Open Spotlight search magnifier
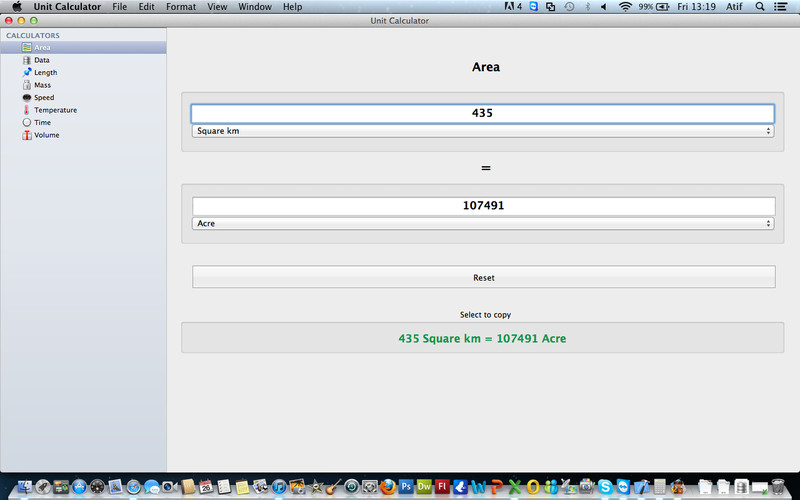This screenshot has height=500, width=800. click(760, 7)
